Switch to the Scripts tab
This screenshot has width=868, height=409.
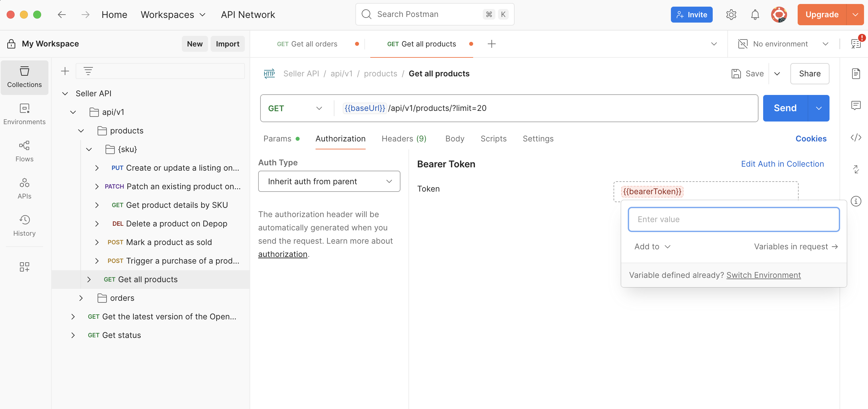(x=493, y=138)
